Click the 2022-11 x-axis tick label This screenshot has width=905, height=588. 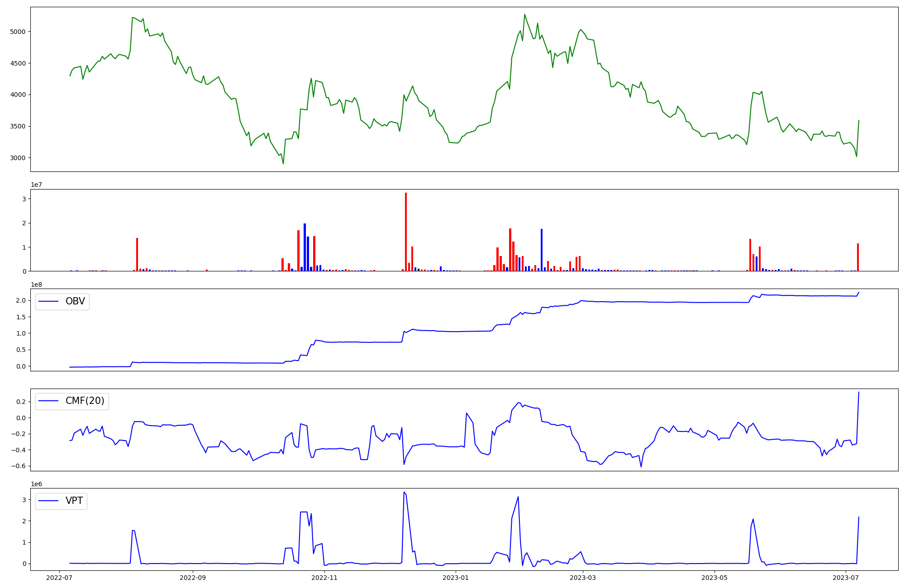pos(324,578)
